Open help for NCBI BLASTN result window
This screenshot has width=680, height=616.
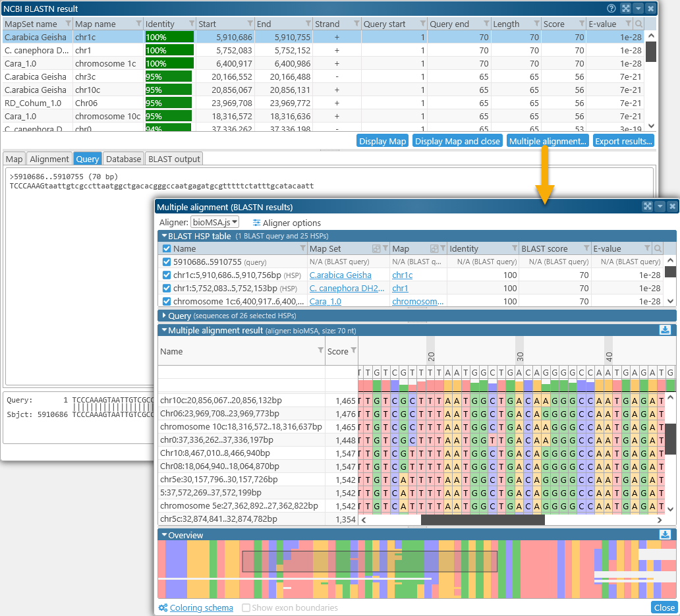[611, 9]
